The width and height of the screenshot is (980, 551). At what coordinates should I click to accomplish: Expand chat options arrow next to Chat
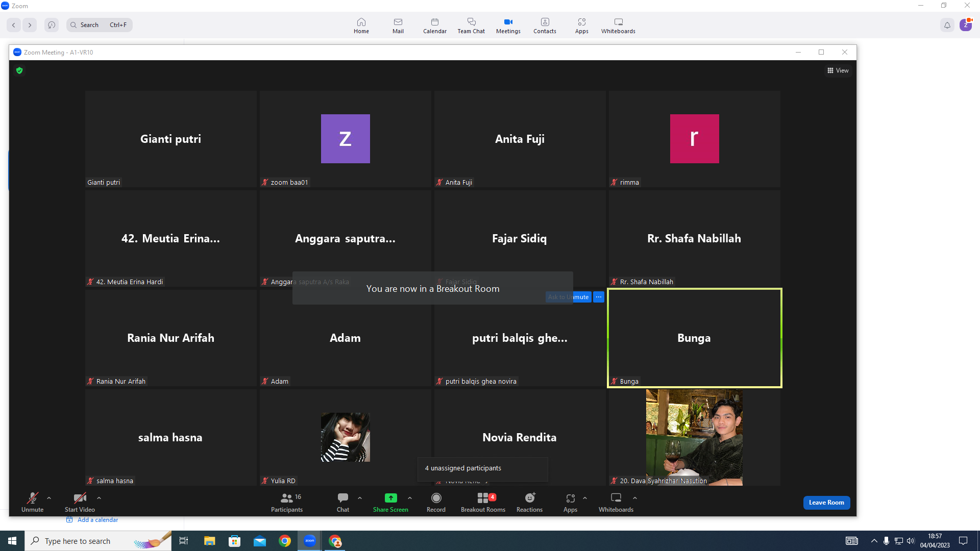(360, 498)
